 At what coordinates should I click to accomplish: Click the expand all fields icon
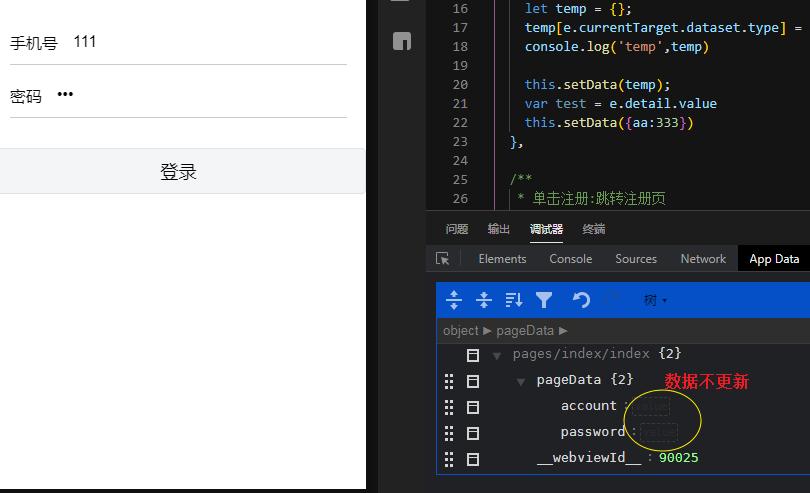pos(454,300)
